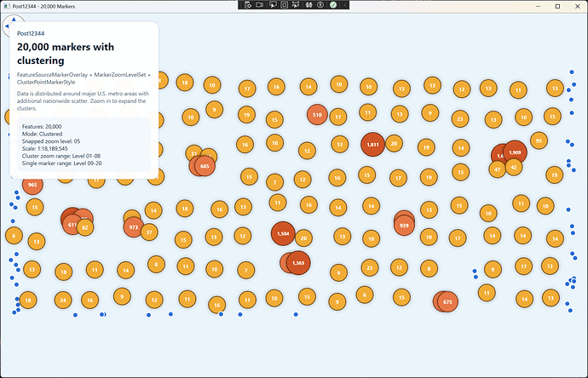The height and width of the screenshot is (378, 588).
Task: Click the 675 cluster marker
Action: (x=447, y=301)
